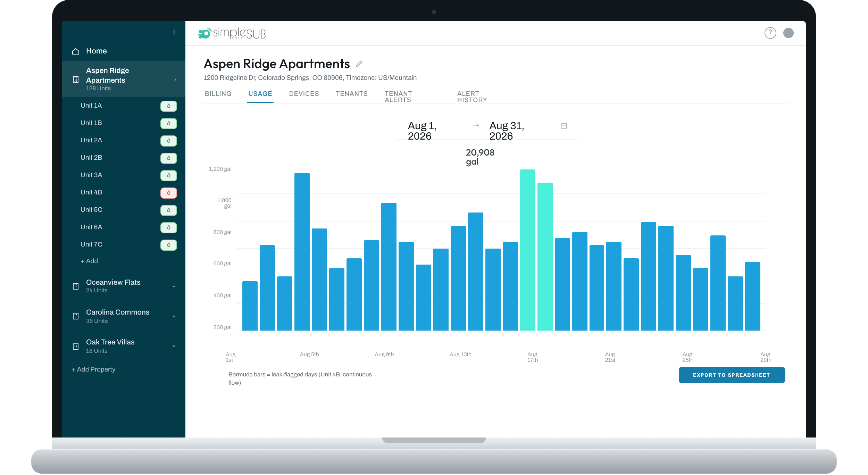The image size is (868, 475).
Task: Select Unit 6A in the sidebar
Action: point(91,227)
